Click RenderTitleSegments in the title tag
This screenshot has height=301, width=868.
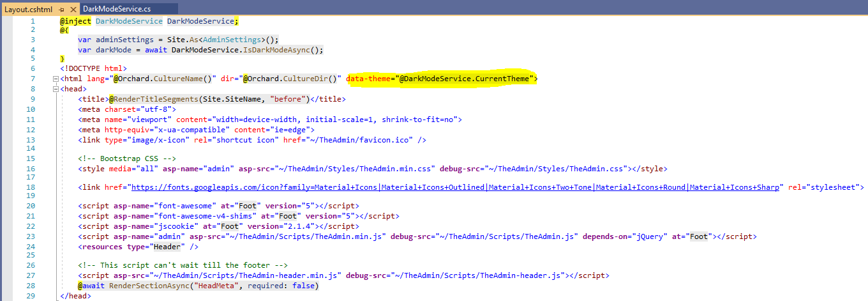point(157,99)
